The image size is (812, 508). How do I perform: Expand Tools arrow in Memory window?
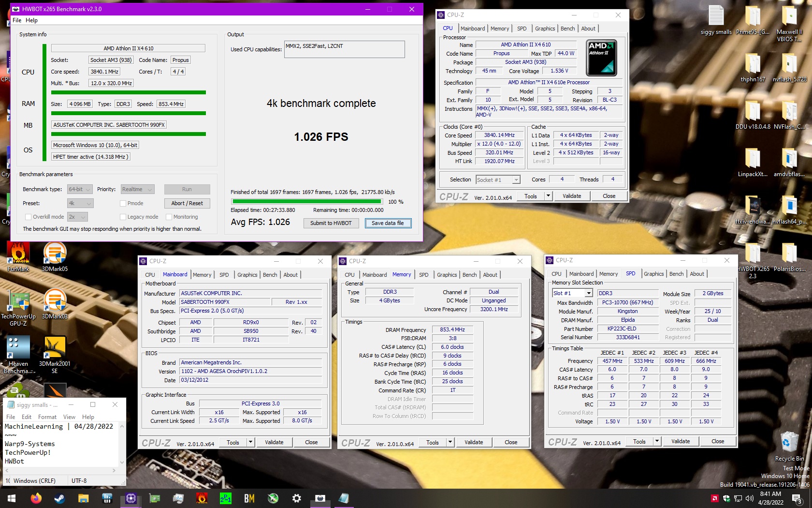coord(450,442)
